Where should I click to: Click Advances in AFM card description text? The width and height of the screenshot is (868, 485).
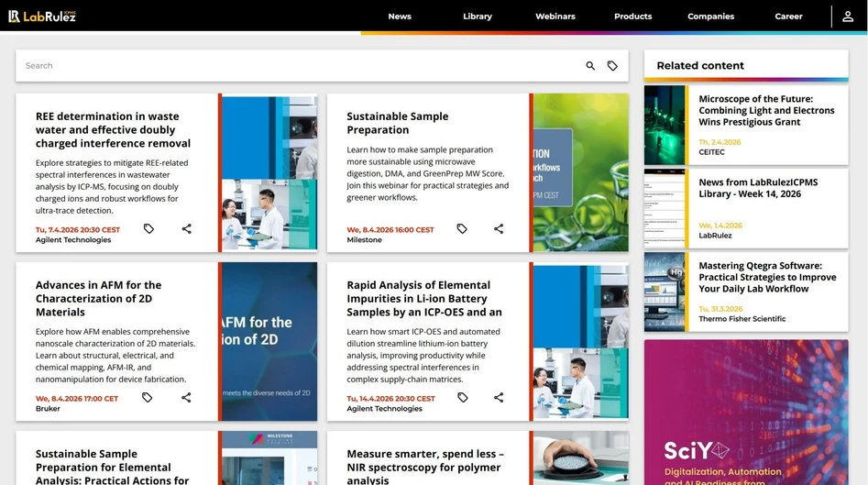[115, 356]
